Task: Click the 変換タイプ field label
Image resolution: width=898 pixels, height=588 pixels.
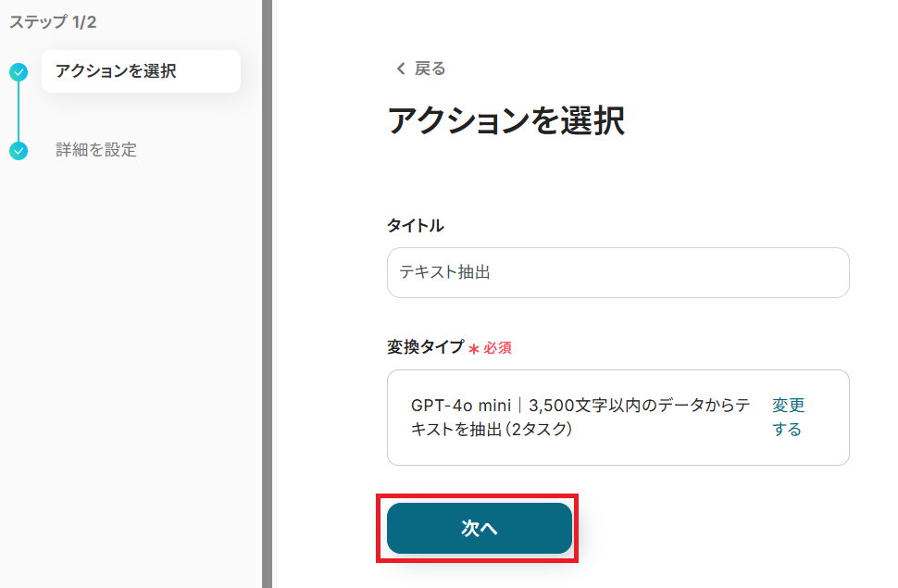Action: pos(425,347)
